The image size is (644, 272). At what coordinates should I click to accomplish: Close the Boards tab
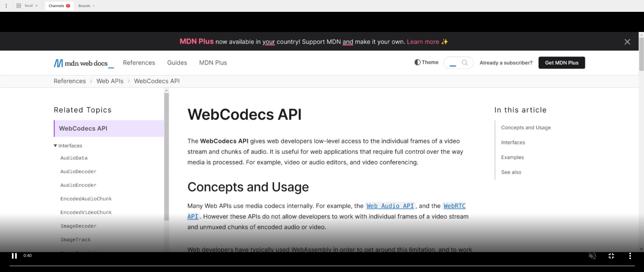tap(94, 6)
